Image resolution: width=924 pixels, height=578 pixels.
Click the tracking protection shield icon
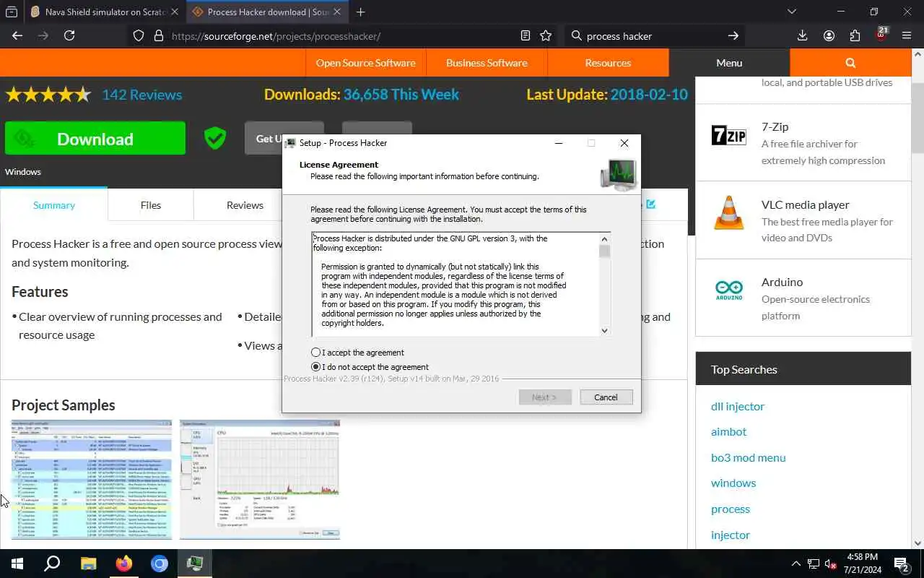pos(139,35)
